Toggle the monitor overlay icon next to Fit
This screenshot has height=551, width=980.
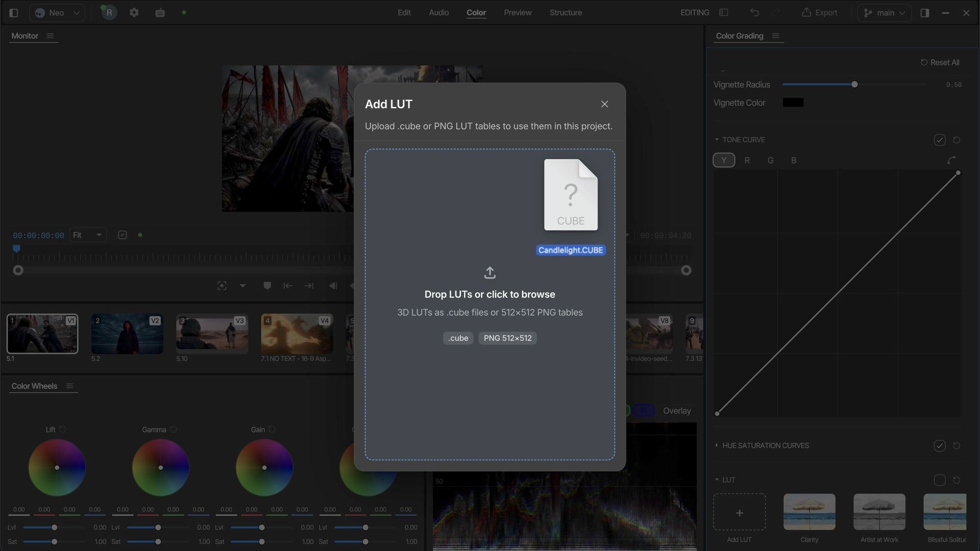click(x=122, y=235)
